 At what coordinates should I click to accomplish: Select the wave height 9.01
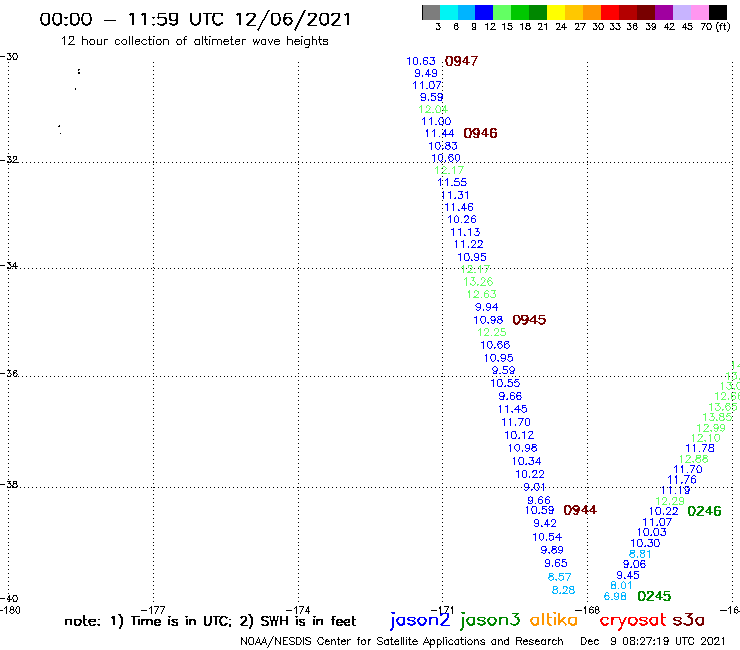point(534,487)
